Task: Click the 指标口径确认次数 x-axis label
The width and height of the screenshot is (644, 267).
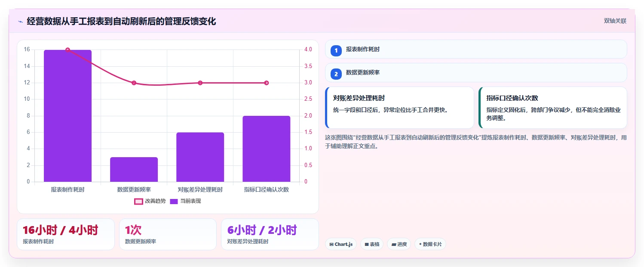Action: click(x=267, y=189)
